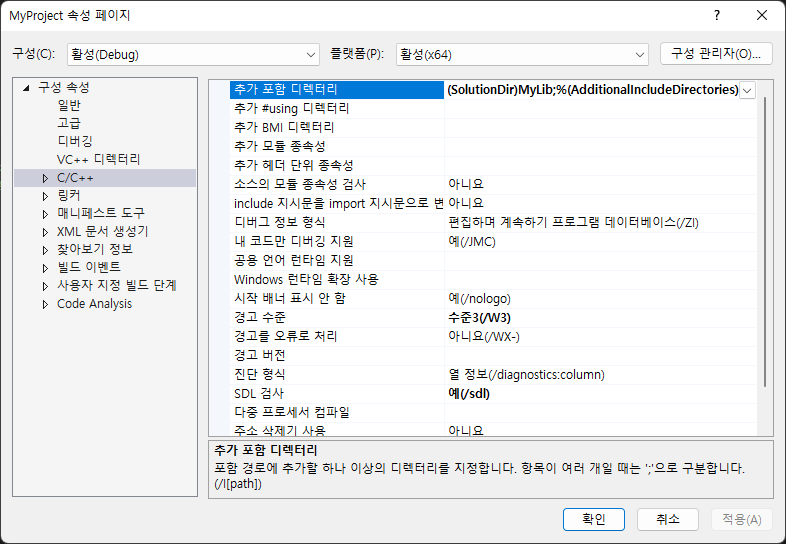Expand the XML 문서 생성기 node arrow
Image resolution: width=786 pixels, height=544 pixels.
45,232
